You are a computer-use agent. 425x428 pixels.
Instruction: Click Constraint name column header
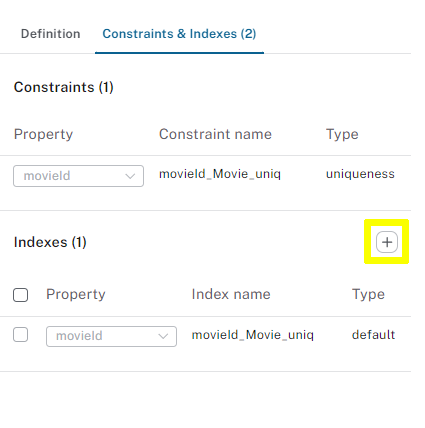click(215, 134)
